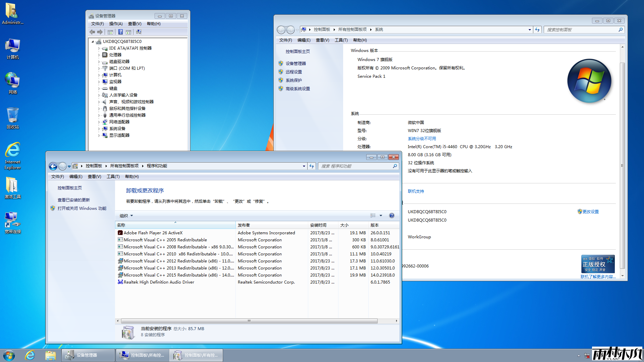
Task: Open 操作(A) menu in Device Manager
Action: (116, 24)
